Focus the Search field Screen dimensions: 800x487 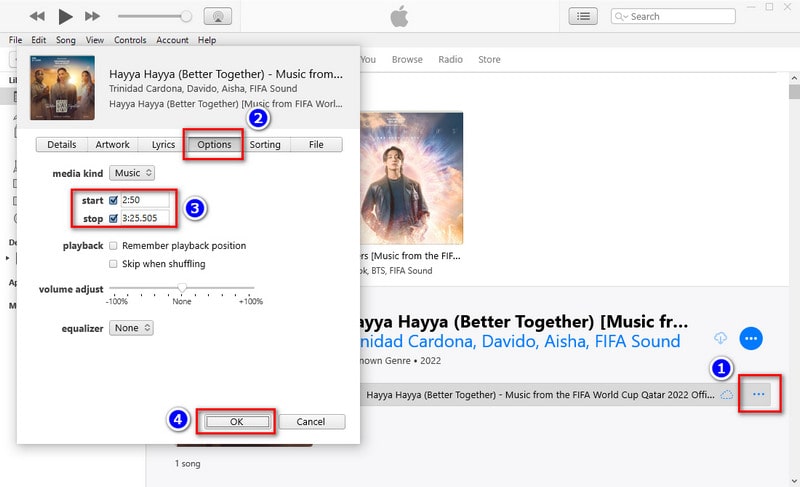673,16
